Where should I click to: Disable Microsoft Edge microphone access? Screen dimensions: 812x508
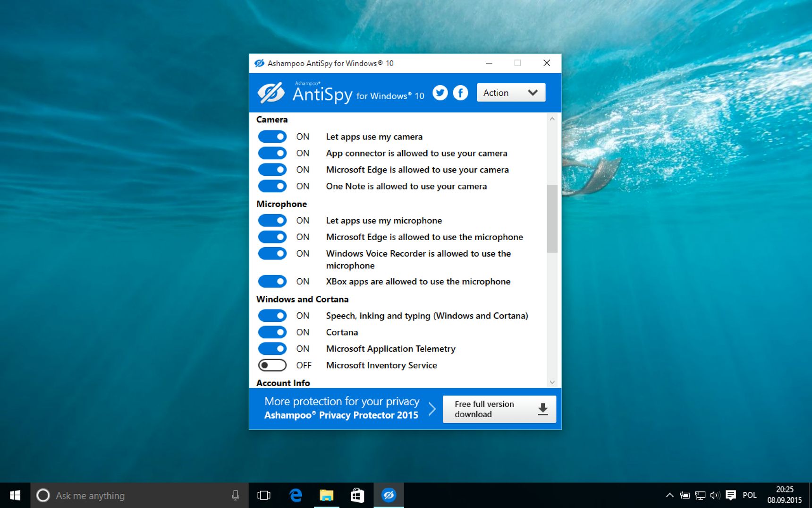point(272,237)
